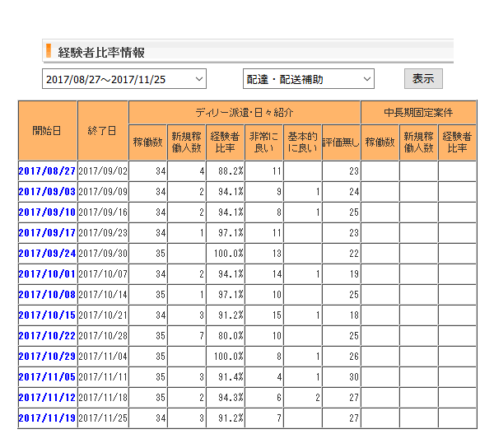Open the 2017/11/19 start date link
The width and height of the screenshot is (494, 448).
tap(47, 418)
